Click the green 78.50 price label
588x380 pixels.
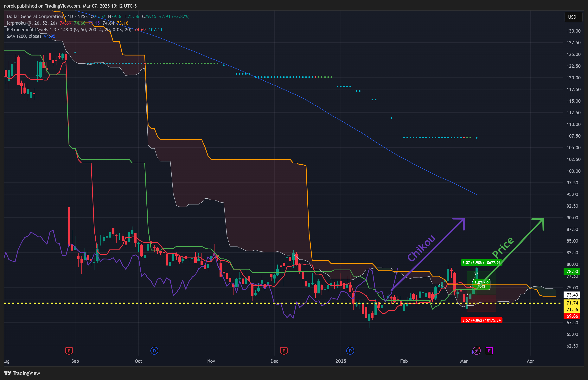click(572, 272)
